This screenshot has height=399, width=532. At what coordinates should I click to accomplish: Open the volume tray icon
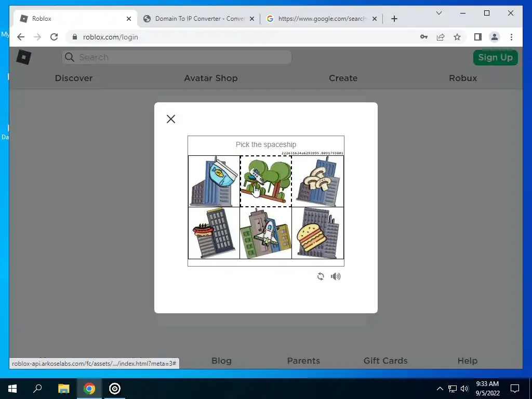click(x=464, y=389)
